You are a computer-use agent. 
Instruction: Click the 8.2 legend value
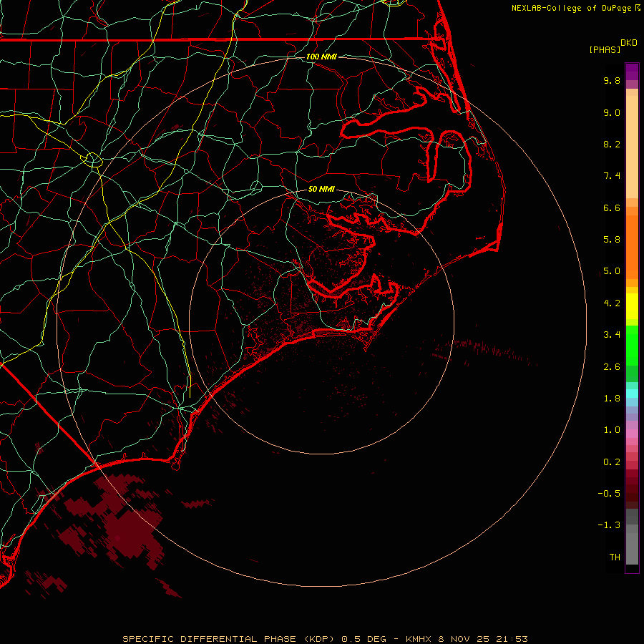[x=612, y=144]
